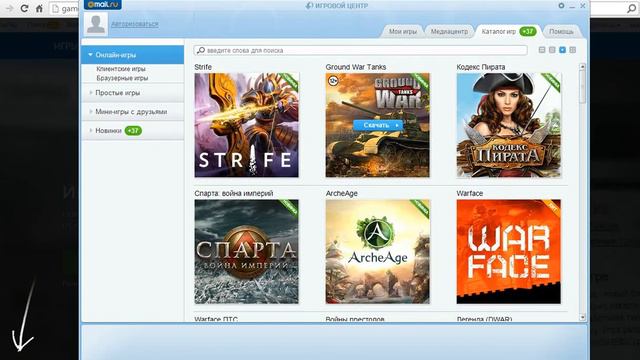Select the second view mode icon
This screenshot has height=360, width=640.
point(552,50)
